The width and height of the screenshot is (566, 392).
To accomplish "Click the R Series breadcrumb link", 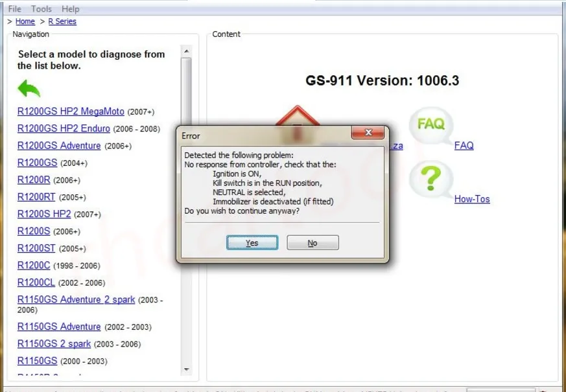I will point(62,21).
